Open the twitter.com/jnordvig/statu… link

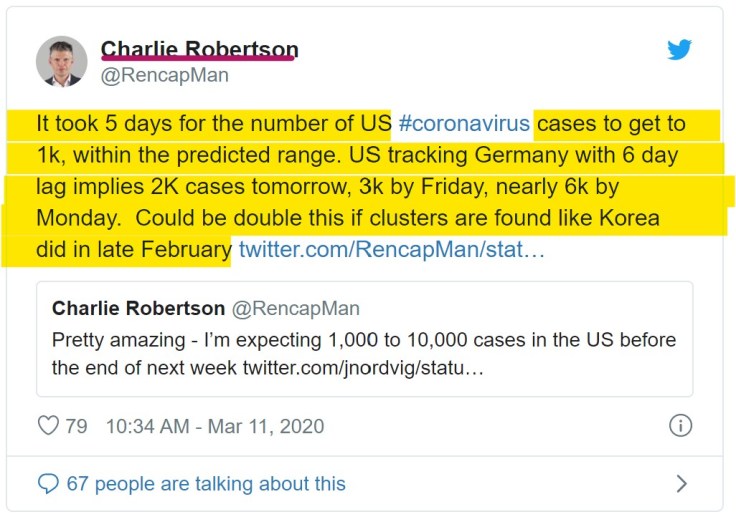363,368
